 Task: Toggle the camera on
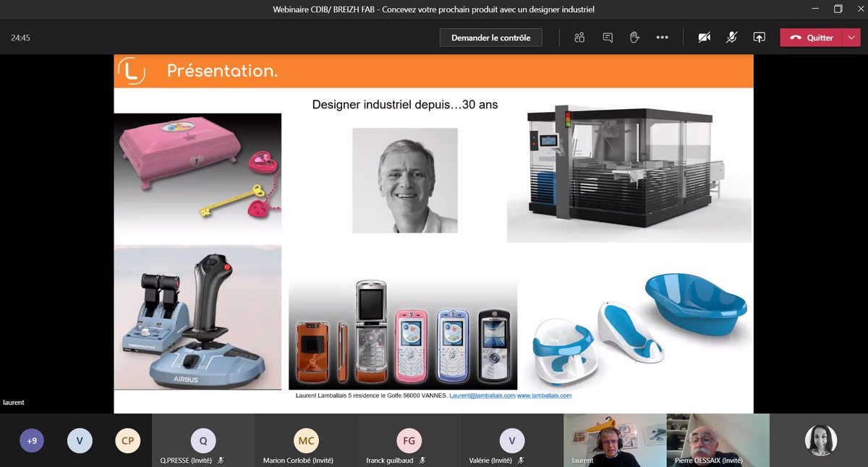(704, 38)
